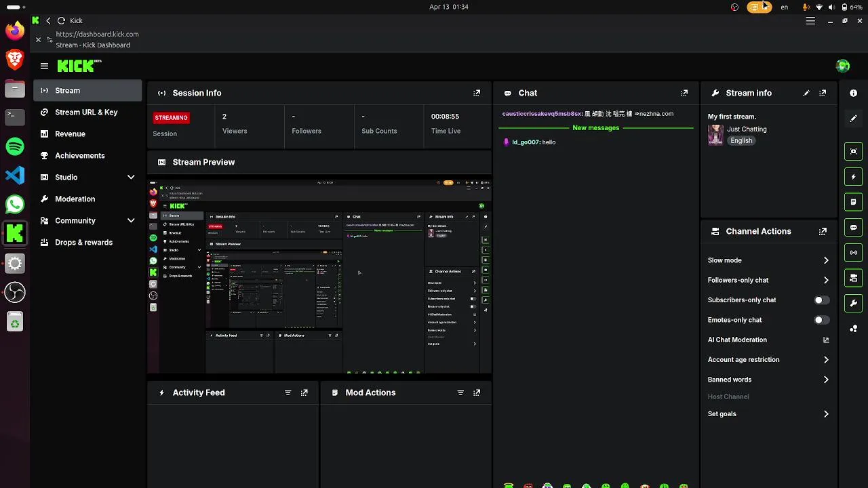
Task: Open Banned words chevron
Action: [x=826, y=380]
